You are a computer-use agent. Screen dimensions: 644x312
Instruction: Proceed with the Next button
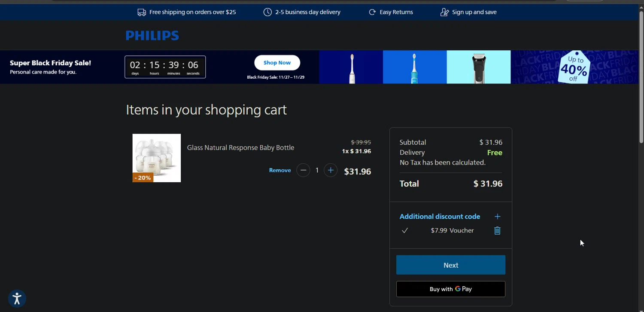coord(451,265)
